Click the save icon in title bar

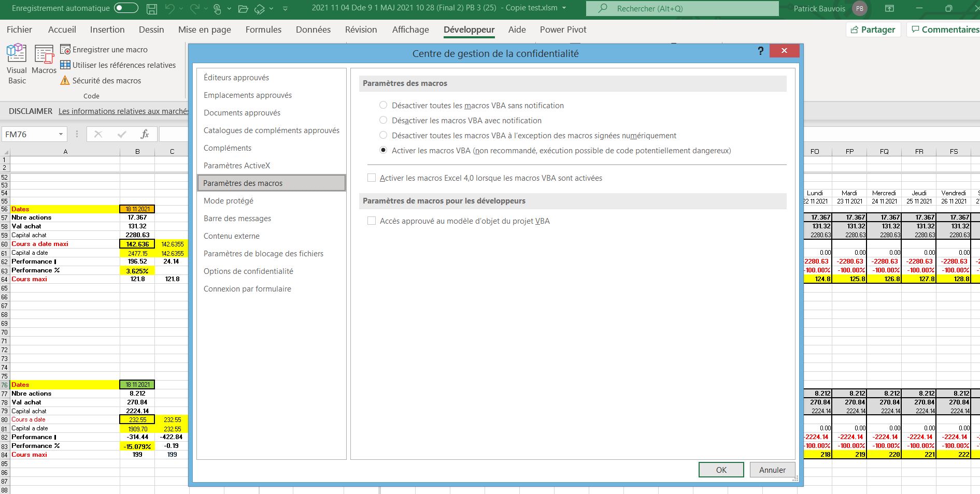click(151, 9)
